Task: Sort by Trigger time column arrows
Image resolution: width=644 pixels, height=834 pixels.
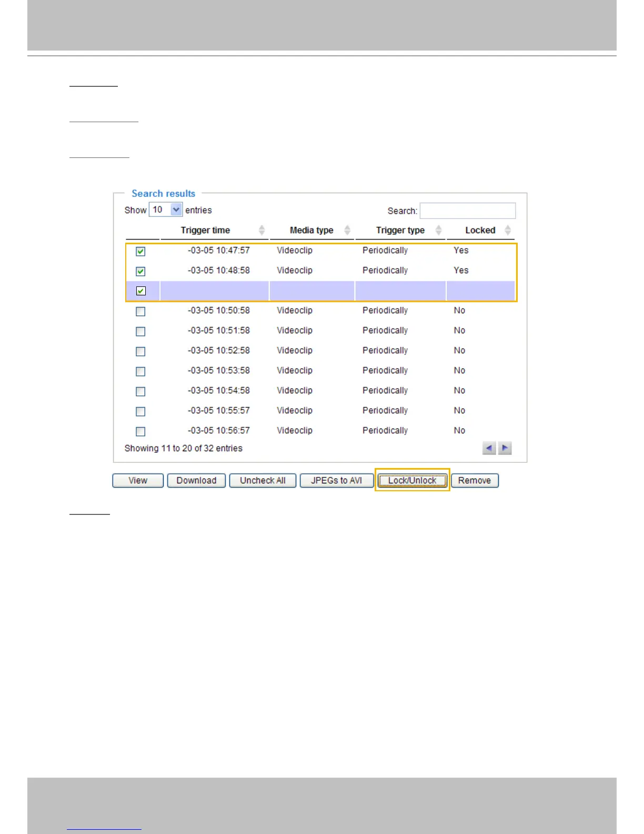Action: pos(261,230)
